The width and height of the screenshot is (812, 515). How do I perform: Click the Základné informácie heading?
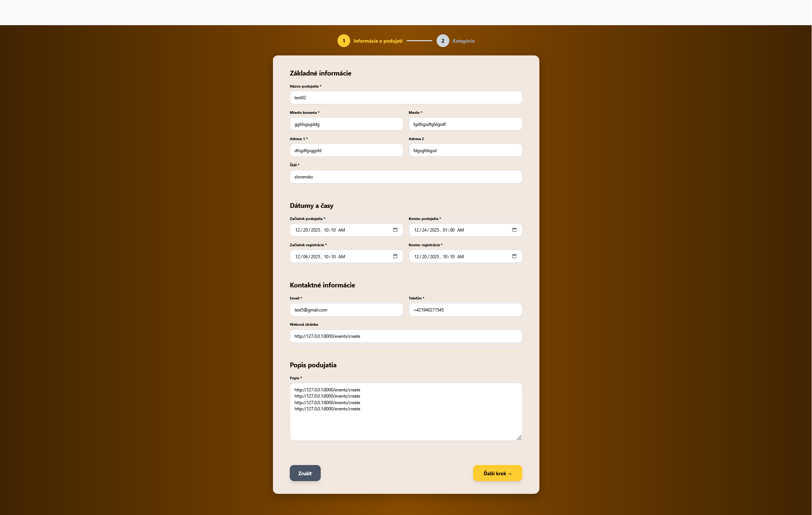tap(320, 73)
